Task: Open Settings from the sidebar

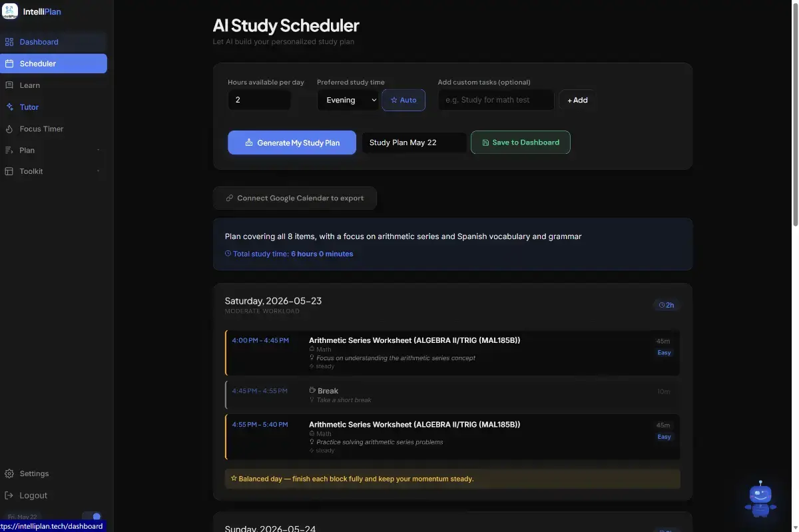Action: point(53,473)
